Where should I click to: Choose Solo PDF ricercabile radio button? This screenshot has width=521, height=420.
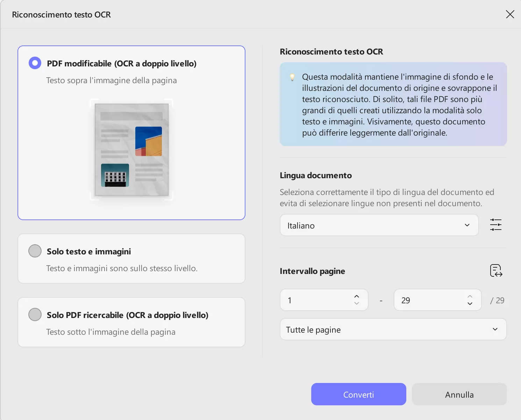35,314
